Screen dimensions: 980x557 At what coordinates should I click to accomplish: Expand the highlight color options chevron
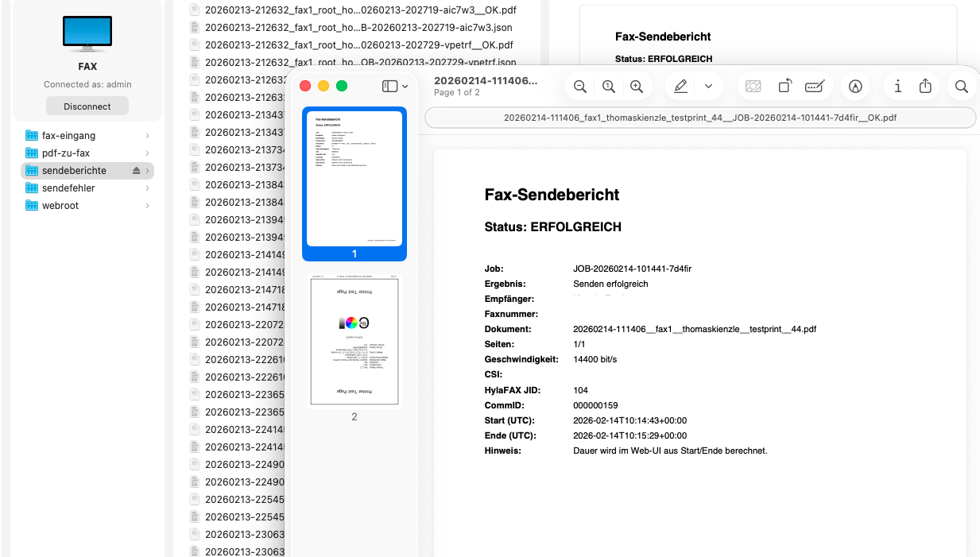click(708, 87)
